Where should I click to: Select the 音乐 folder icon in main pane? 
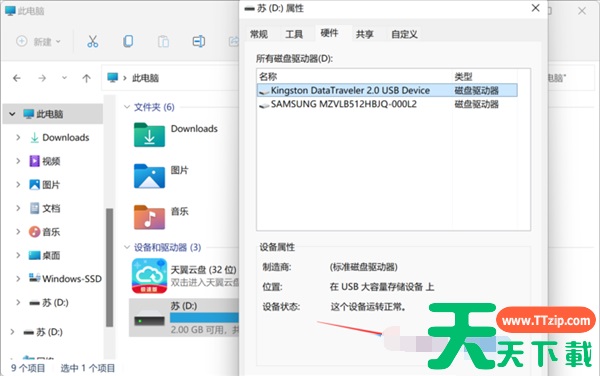[149, 217]
